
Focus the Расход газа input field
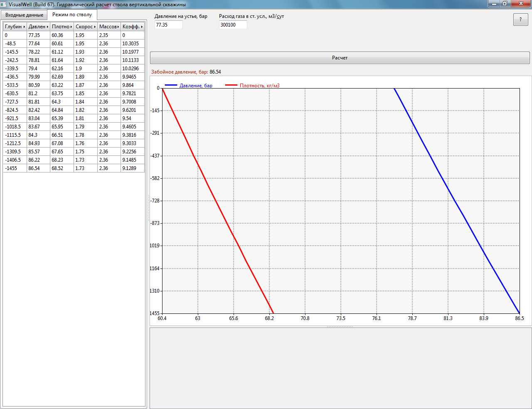[233, 25]
